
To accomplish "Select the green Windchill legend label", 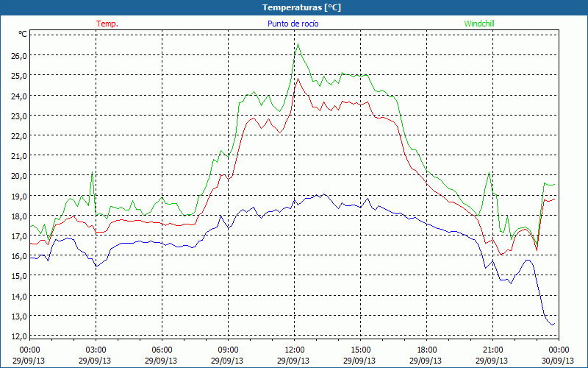I will (479, 24).
